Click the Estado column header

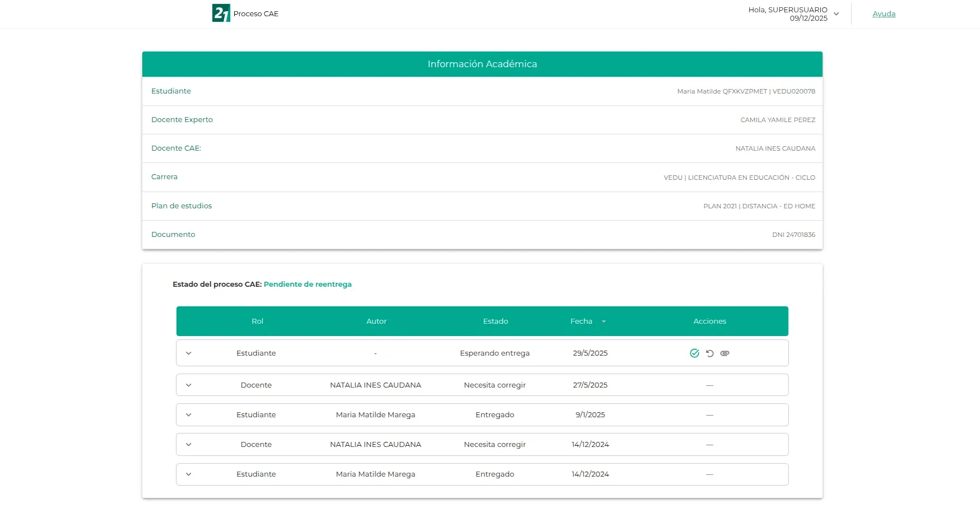495,321
